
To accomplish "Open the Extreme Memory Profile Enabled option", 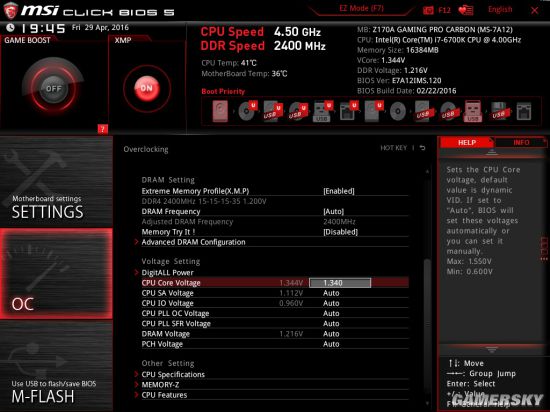I will coord(339,191).
